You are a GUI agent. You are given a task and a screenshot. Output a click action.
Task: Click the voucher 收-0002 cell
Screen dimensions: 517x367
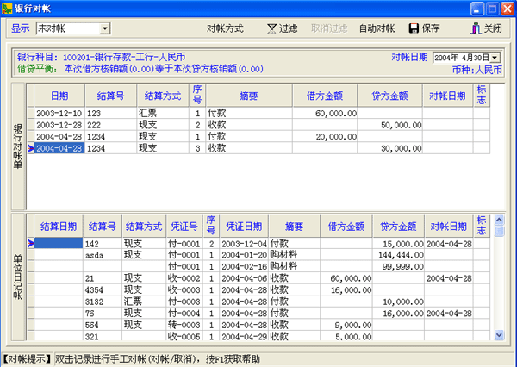click(184, 278)
